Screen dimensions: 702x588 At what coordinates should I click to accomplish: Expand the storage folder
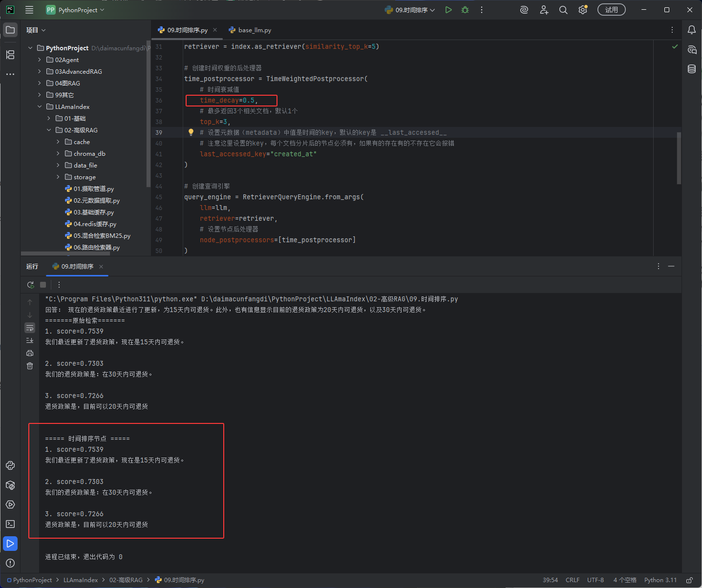click(x=58, y=177)
